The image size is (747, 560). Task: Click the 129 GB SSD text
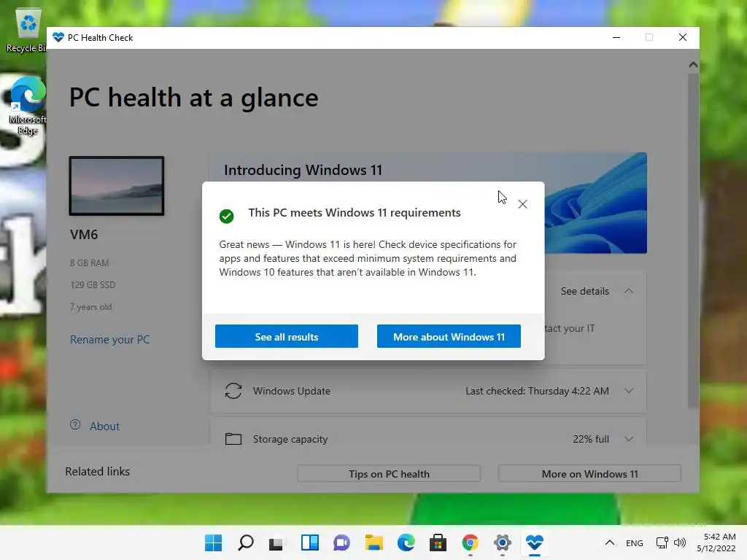(x=93, y=285)
